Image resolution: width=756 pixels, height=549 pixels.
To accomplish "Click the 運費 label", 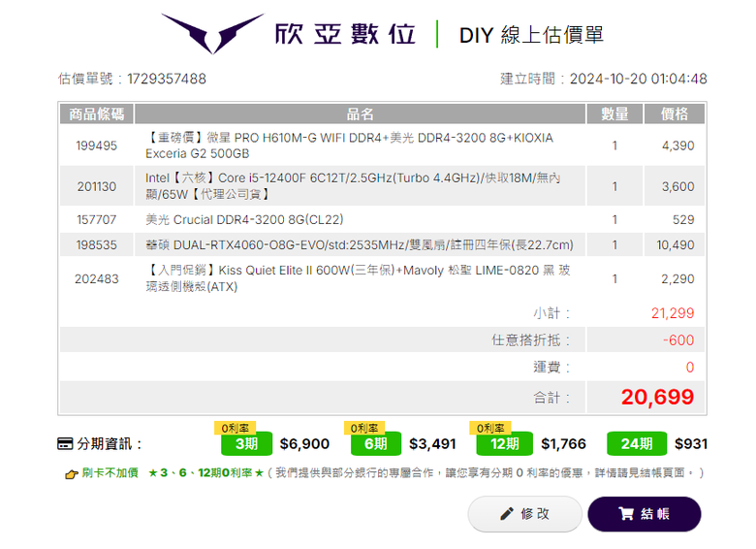I will [551, 368].
